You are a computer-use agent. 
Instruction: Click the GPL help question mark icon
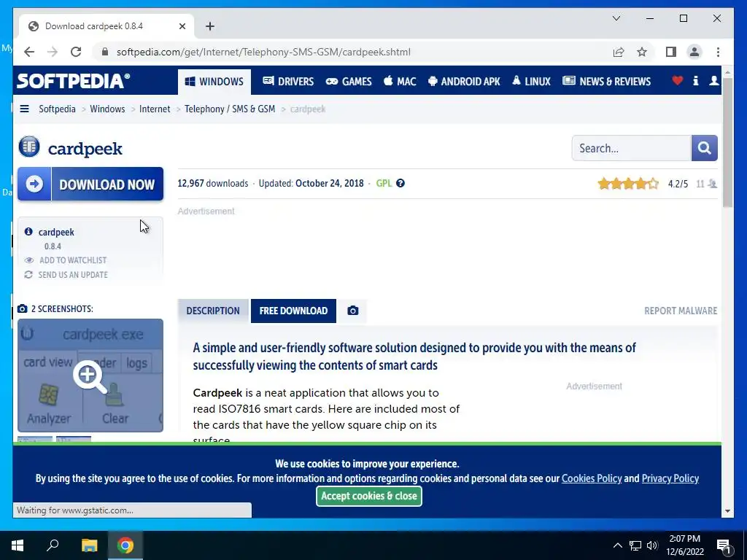(x=400, y=183)
